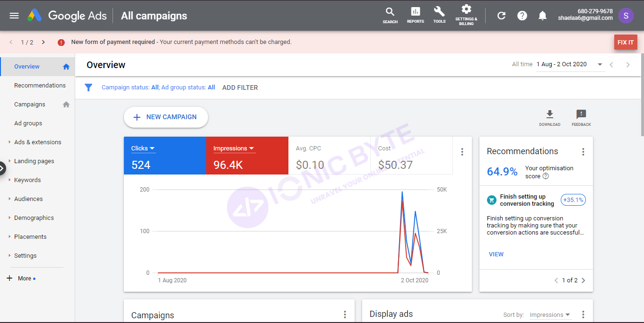Click ADD FILTER
This screenshot has width=644, height=323.
240,87
